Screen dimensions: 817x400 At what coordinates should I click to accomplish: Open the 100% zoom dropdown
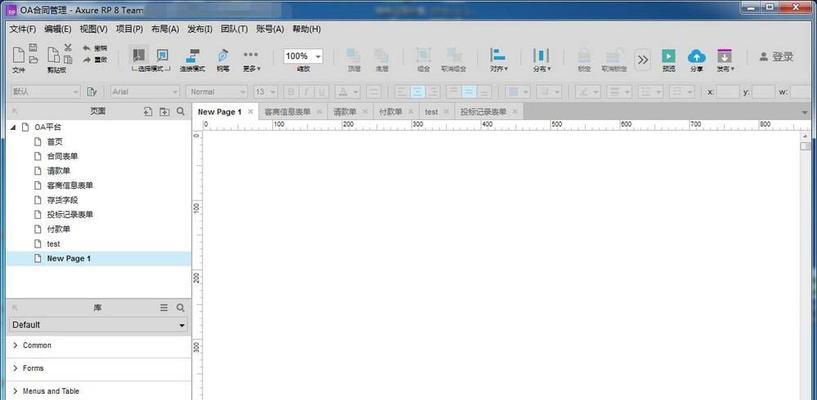click(303, 56)
